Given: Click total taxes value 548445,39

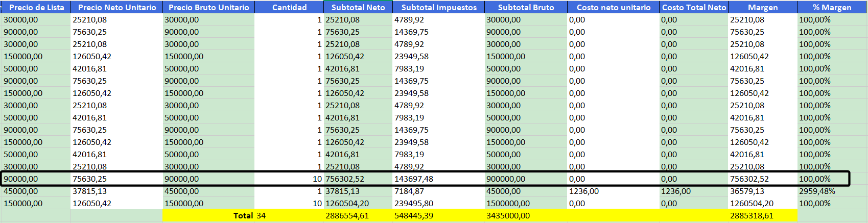Looking at the screenshot, I should (x=439, y=216).
